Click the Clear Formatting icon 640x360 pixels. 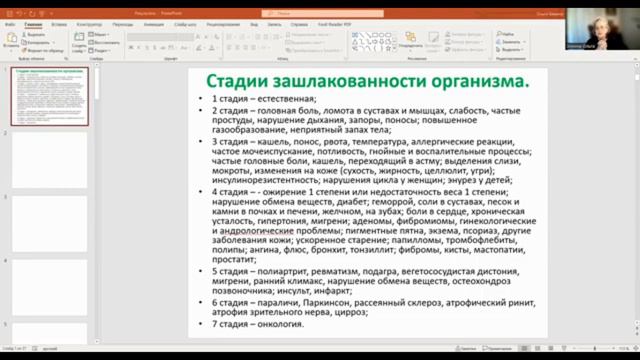point(216,37)
